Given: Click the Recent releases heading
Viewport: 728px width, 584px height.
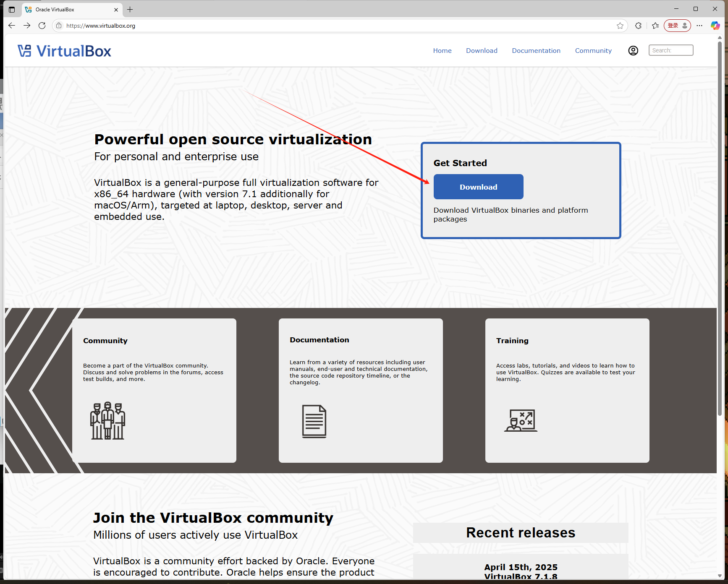Looking at the screenshot, I should 521,532.
